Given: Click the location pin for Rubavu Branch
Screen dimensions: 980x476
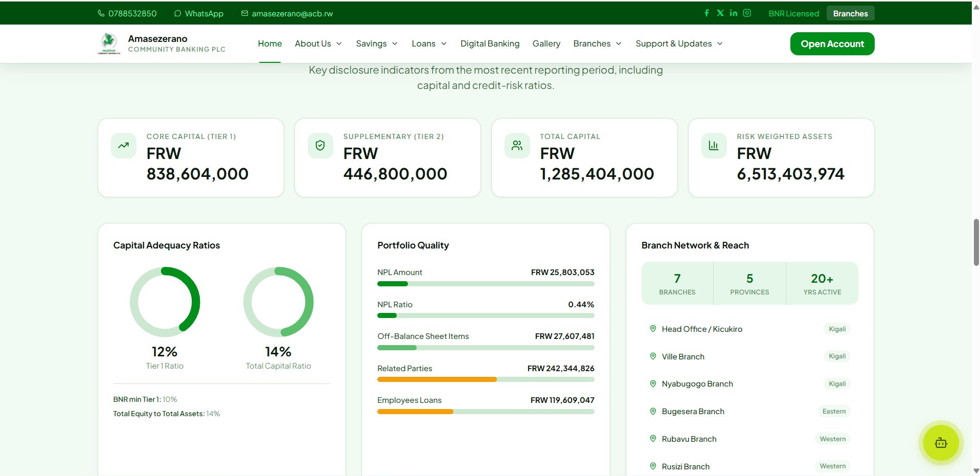Looking at the screenshot, I should pyautogui.click(x=653, y=439).
